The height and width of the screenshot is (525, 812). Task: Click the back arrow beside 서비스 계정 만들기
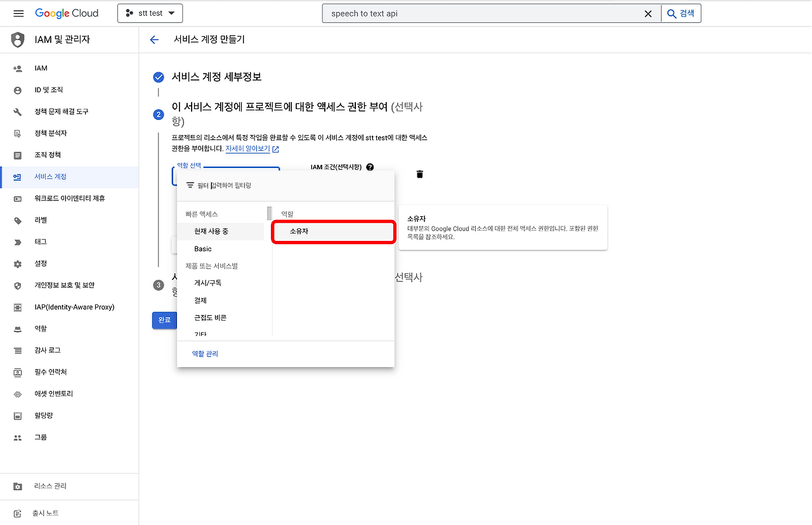coord(154,39)
